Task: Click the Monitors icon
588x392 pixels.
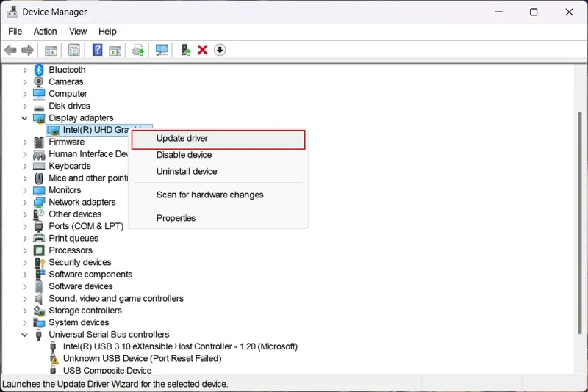Action: [x=39, y=190]
